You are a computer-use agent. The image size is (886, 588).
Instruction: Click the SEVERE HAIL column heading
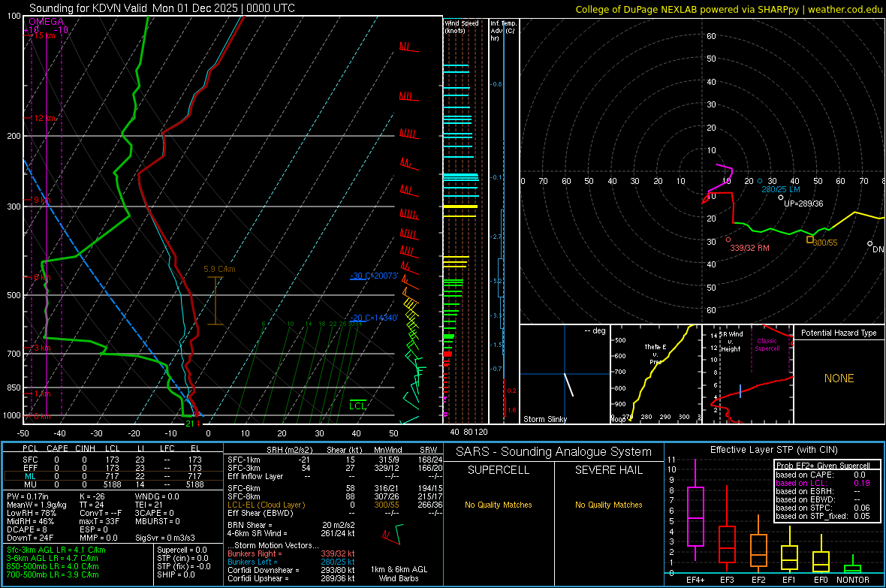point(608,470)
